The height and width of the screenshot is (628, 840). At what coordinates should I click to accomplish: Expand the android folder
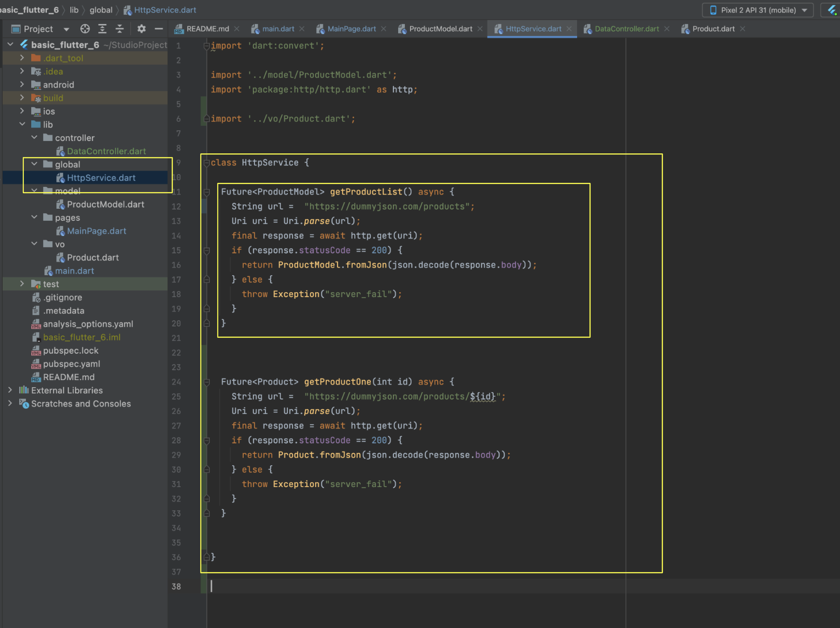22,84
